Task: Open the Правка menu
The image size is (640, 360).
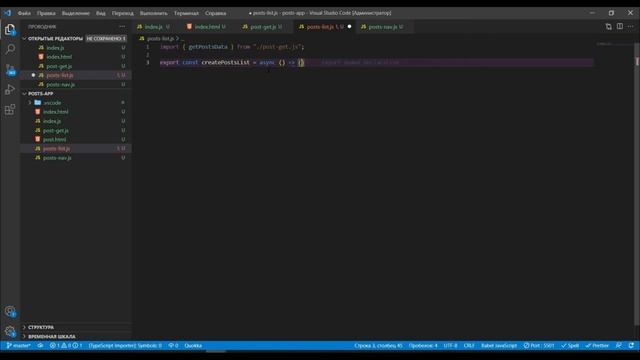Action: pos(46,13)
